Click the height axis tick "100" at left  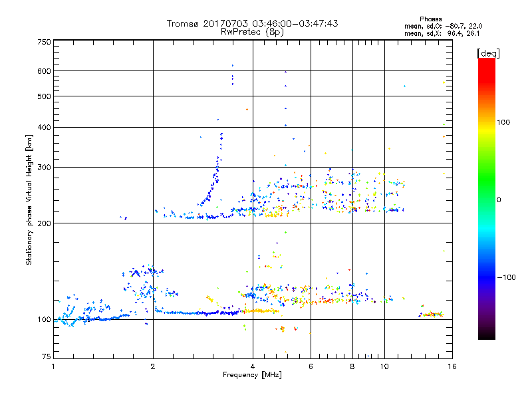[44, 319]
